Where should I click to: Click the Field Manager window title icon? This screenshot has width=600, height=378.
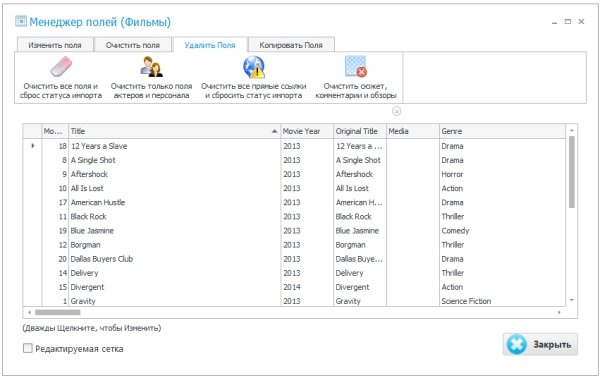click(21, 21)
